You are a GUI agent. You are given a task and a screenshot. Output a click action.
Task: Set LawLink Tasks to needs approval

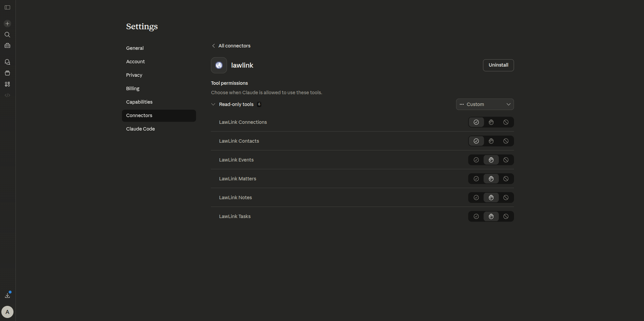click(x=491, y=216)
